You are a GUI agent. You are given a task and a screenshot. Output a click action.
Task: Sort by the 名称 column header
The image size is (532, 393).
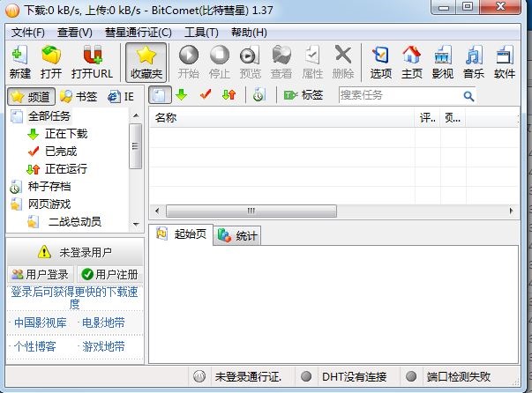pyautogui.click(x=281, y=118)
